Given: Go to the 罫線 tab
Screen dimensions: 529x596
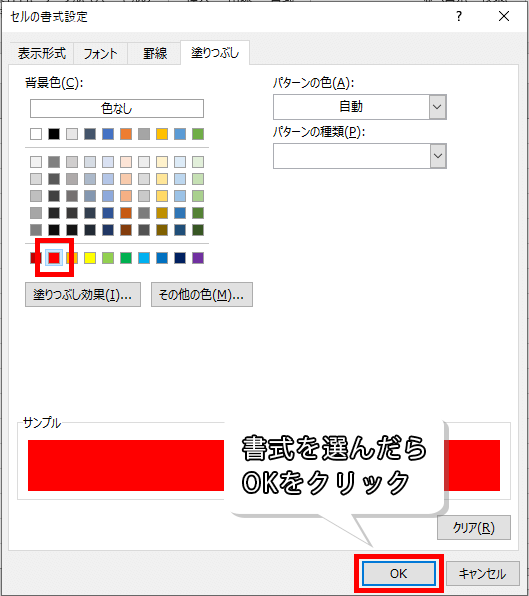Looking at the screenshot, I should [155, 53].
